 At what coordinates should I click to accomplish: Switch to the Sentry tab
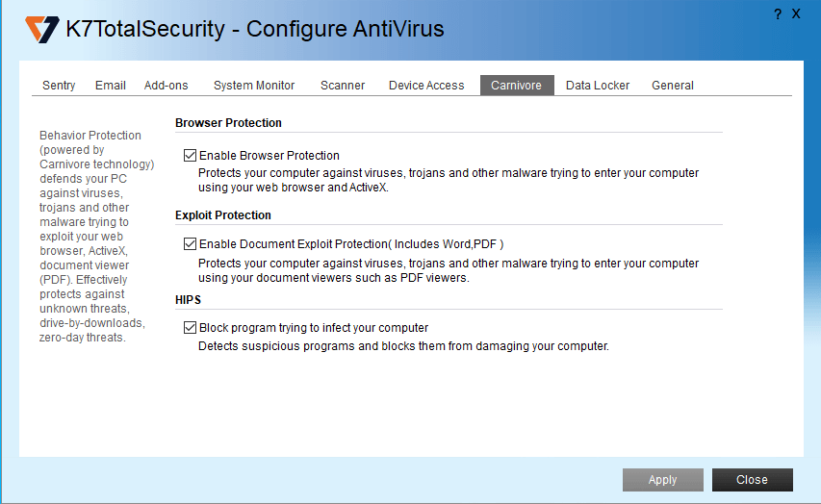click(x=59, y=86)
